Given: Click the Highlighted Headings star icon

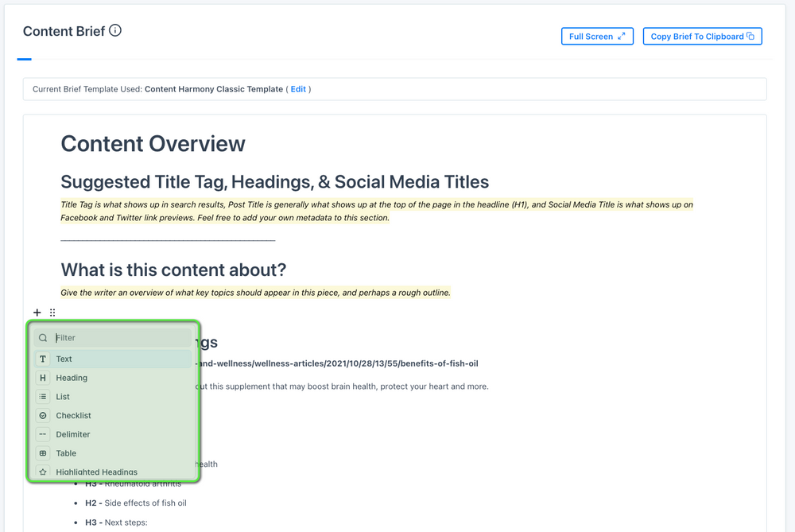Looking at the screenshot, I should pos(43,472).
